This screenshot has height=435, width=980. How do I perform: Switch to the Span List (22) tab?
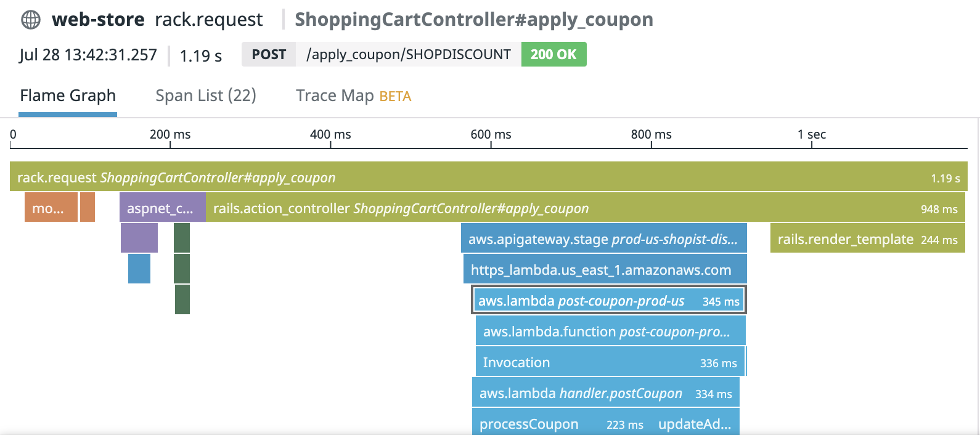click(205, 96)
